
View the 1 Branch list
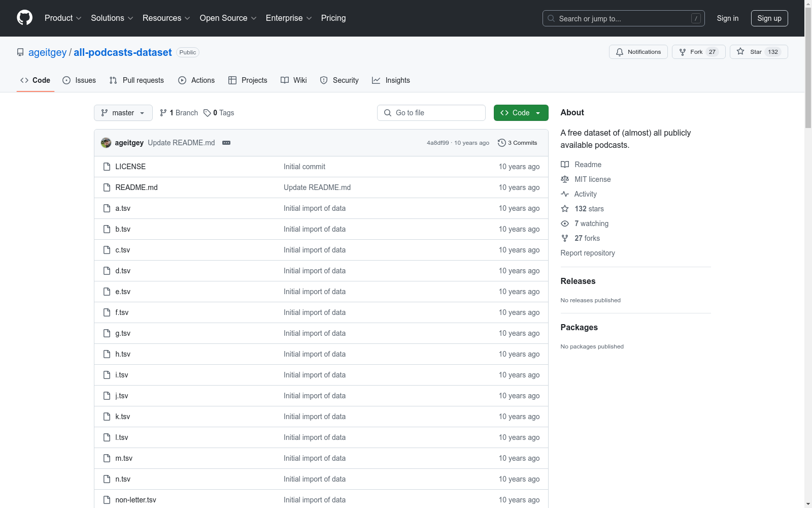pos(179,113)
